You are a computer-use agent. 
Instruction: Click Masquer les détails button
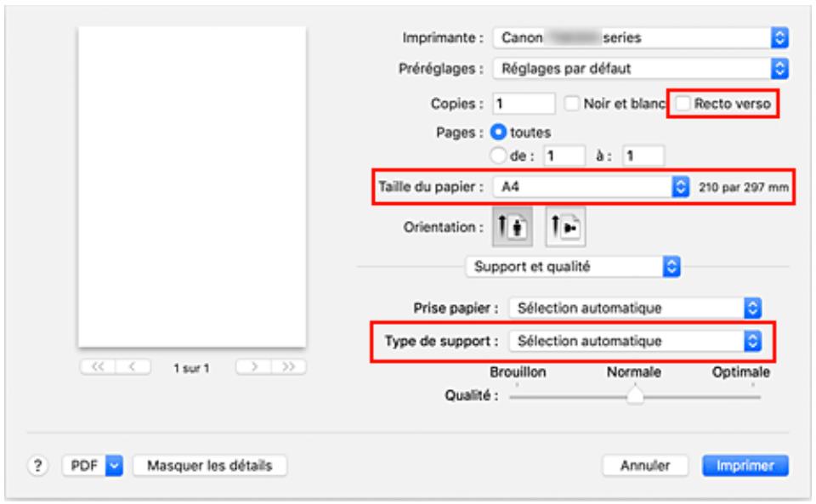pos(210,466)
